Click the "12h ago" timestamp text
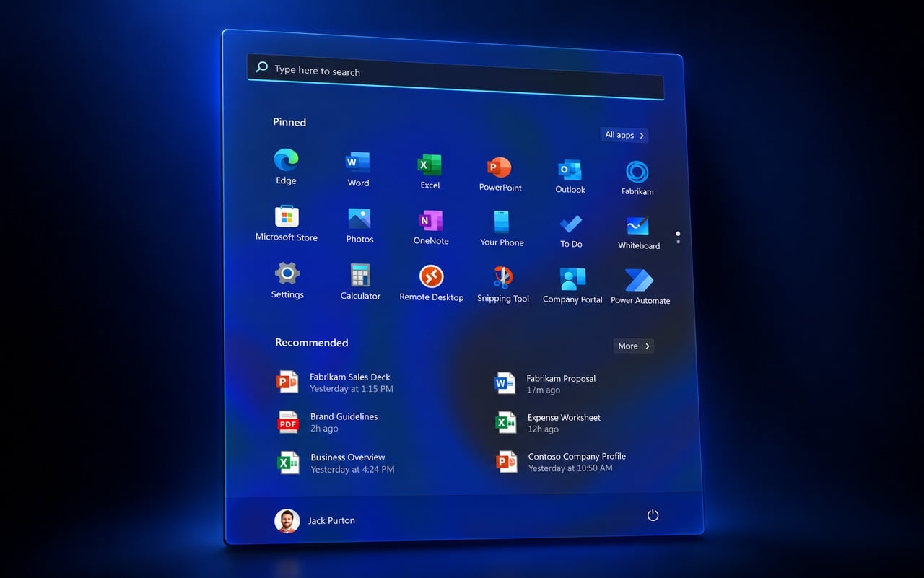 544,429
